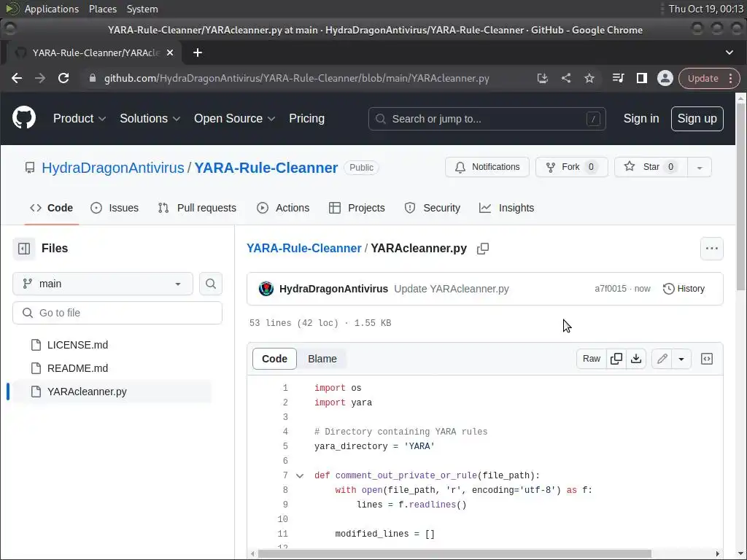Click the Sign up button
The height and width of the screenshot is (560, 747).
coord(697,119)
